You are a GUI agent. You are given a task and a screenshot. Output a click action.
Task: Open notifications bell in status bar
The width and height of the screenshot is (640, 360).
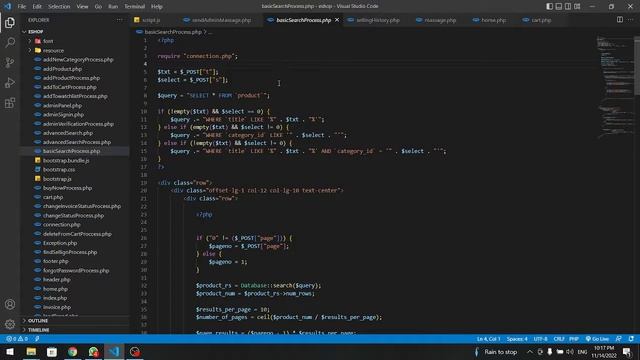click(x=631, y=339)
